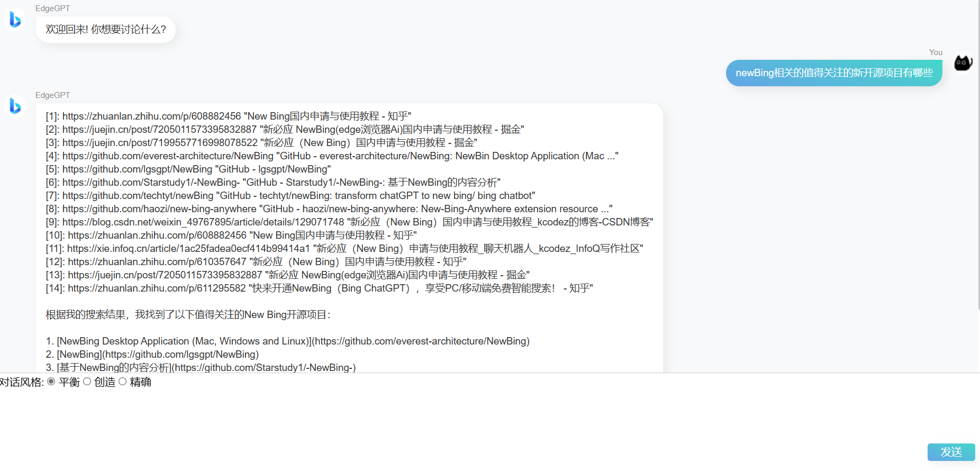Click list item 3 基于NewBing的内容分析

[x=201, y=367]
